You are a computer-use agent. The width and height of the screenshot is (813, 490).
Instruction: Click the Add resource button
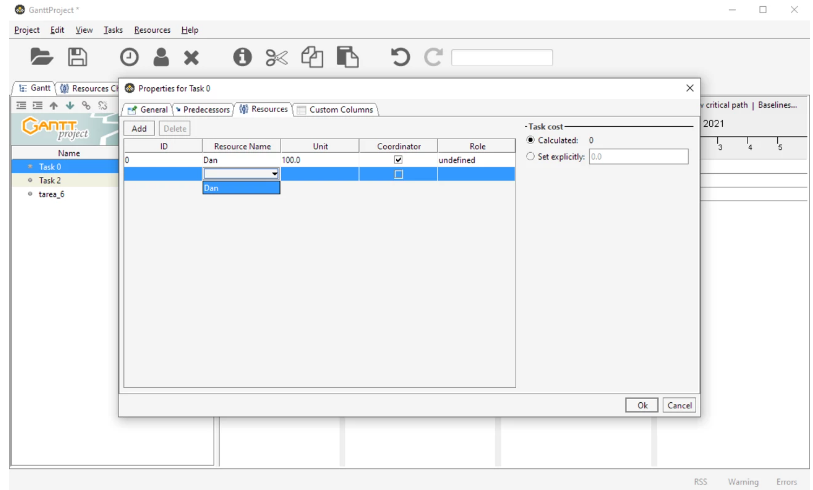click(x=139, y=128)
